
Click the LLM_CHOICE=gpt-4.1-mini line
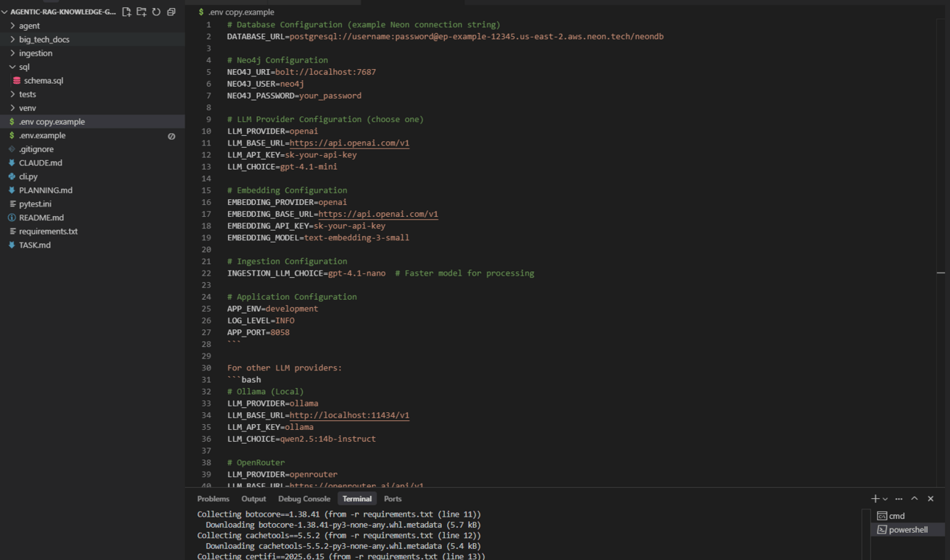tap(282, 167)
